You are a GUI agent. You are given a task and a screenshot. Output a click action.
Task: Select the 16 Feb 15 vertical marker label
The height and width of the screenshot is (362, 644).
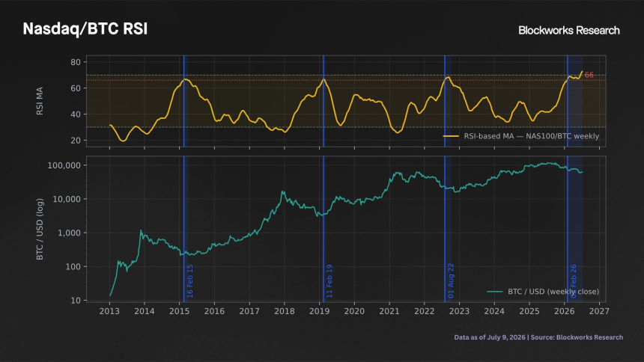tap(189, 281)
